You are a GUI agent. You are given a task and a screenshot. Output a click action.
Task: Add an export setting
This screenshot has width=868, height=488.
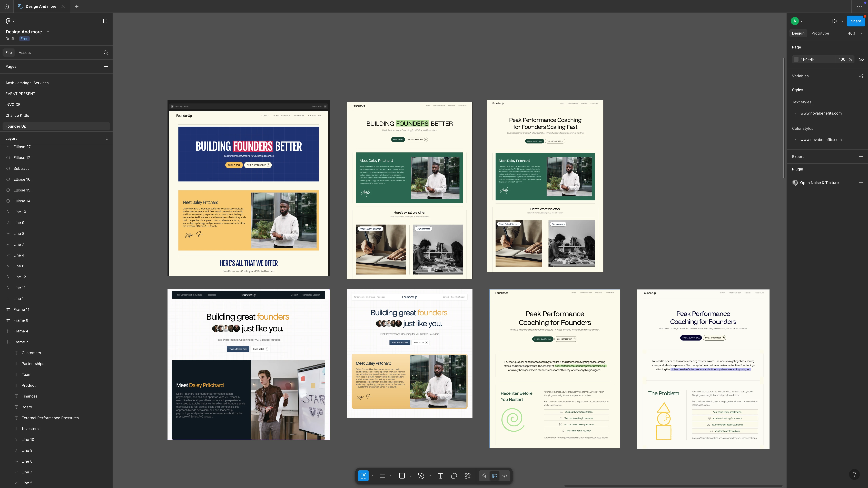861,157
